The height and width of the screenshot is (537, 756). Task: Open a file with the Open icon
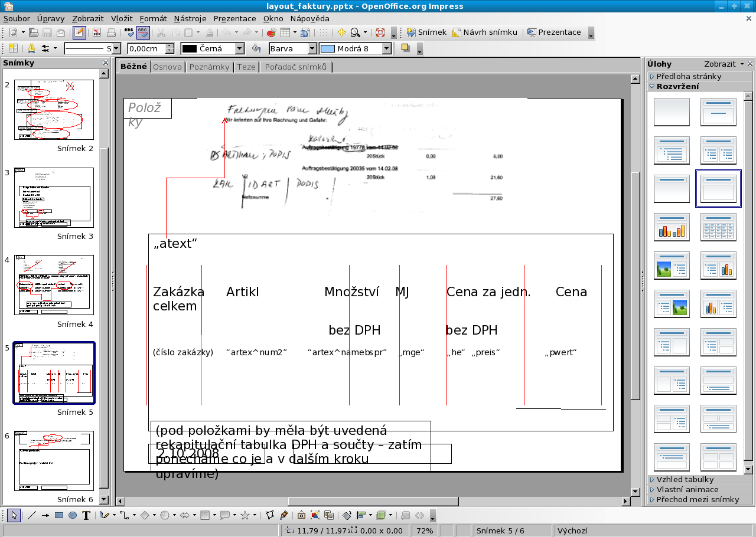coord(34,32)
